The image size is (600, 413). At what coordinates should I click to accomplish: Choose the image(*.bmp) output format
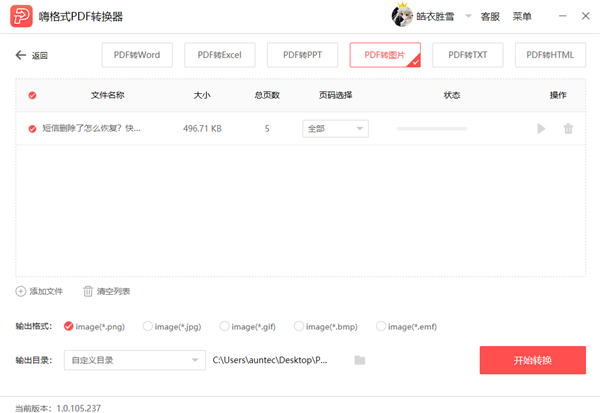(298, 326)
